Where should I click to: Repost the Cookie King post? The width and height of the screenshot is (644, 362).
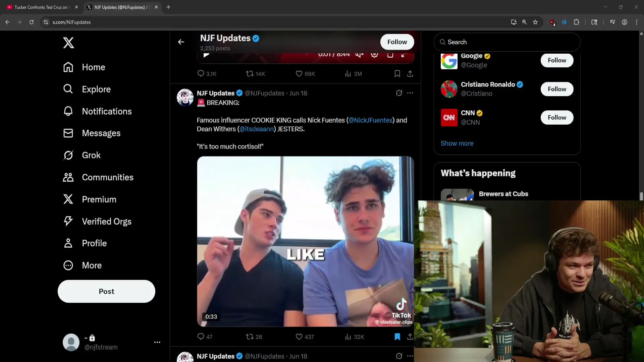coord(250,337)
